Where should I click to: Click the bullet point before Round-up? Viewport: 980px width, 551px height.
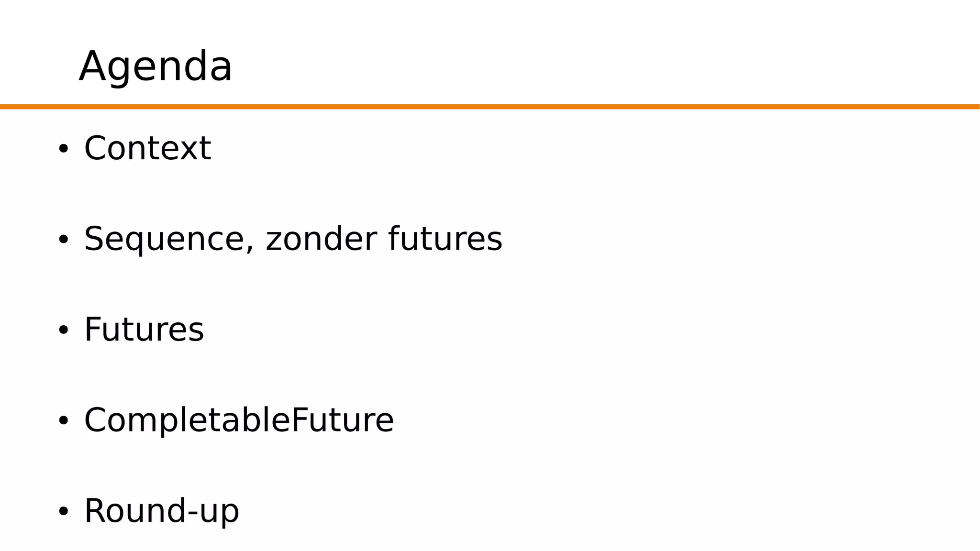point(63,511)
